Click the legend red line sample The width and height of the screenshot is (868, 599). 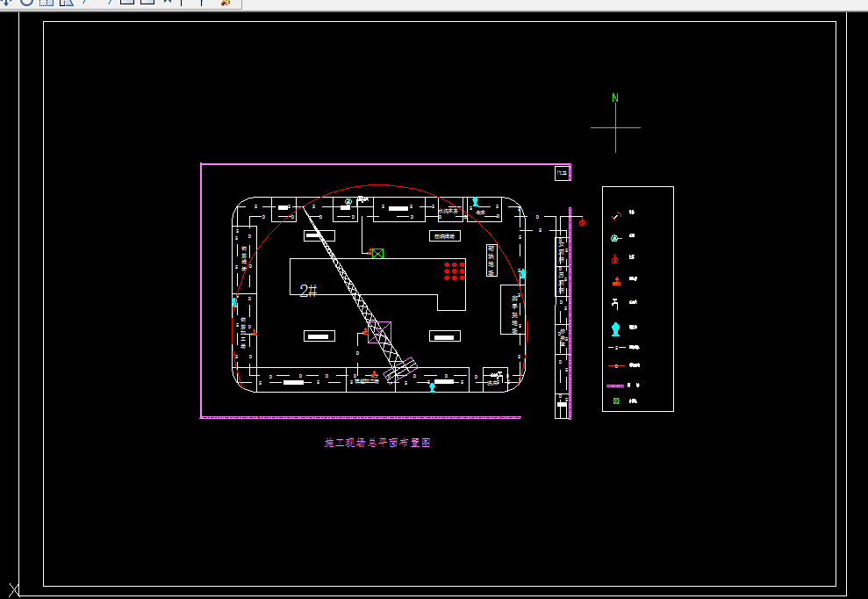pos(617,365)
